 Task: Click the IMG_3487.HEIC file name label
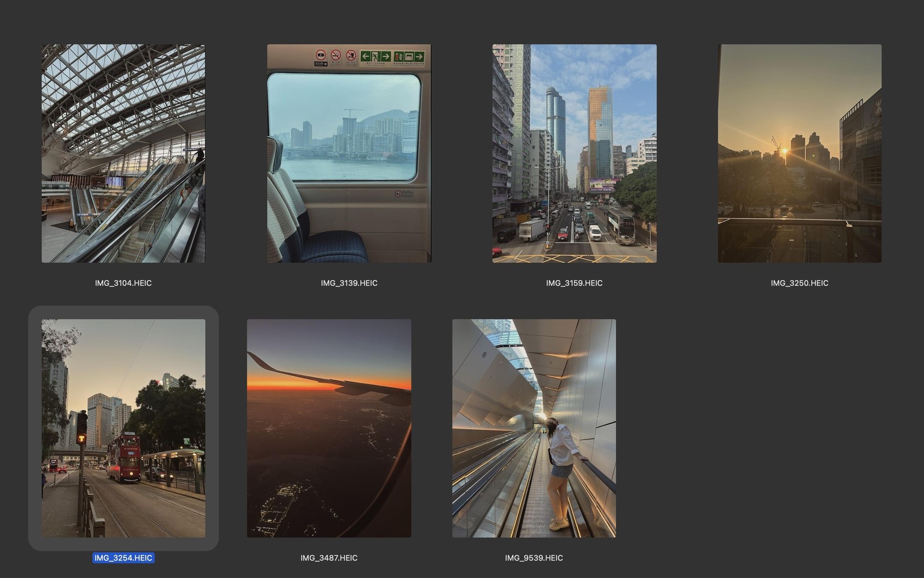329,558
